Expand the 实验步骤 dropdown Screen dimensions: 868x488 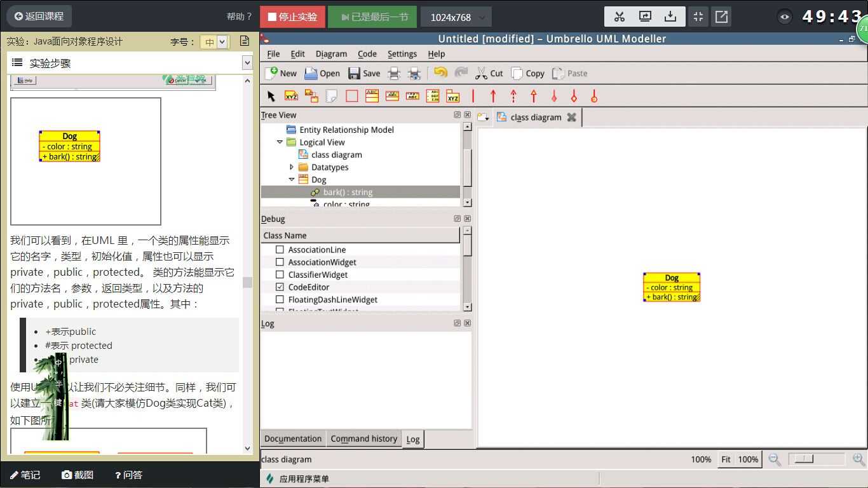pyautogui.click(x=247, y=63)
